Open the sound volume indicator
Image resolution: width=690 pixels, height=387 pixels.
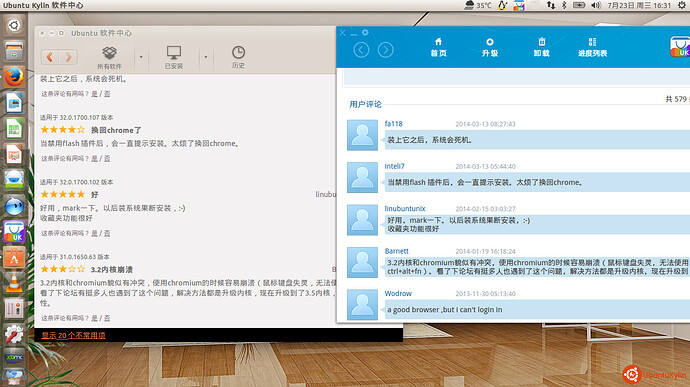(596, 5)
